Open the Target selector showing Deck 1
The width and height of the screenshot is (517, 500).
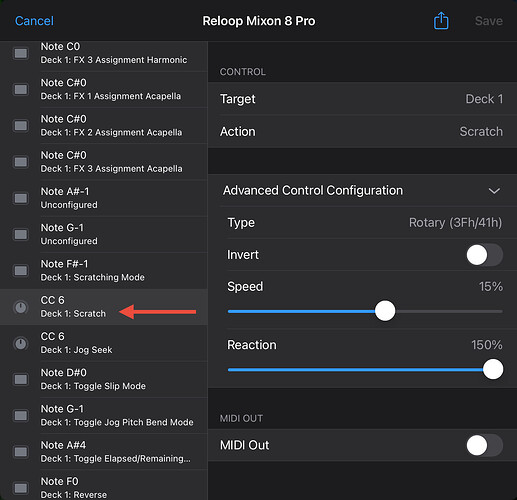(x=363, y=99)
